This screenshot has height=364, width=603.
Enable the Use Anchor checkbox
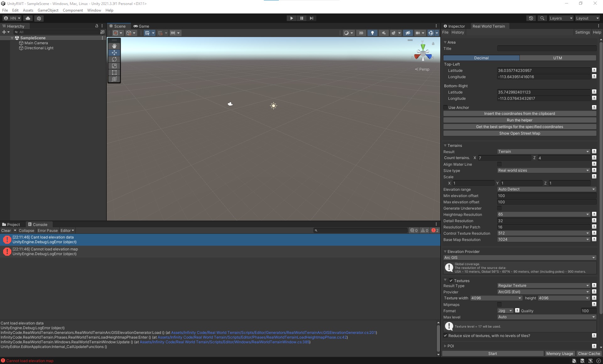tap(445, 108)
